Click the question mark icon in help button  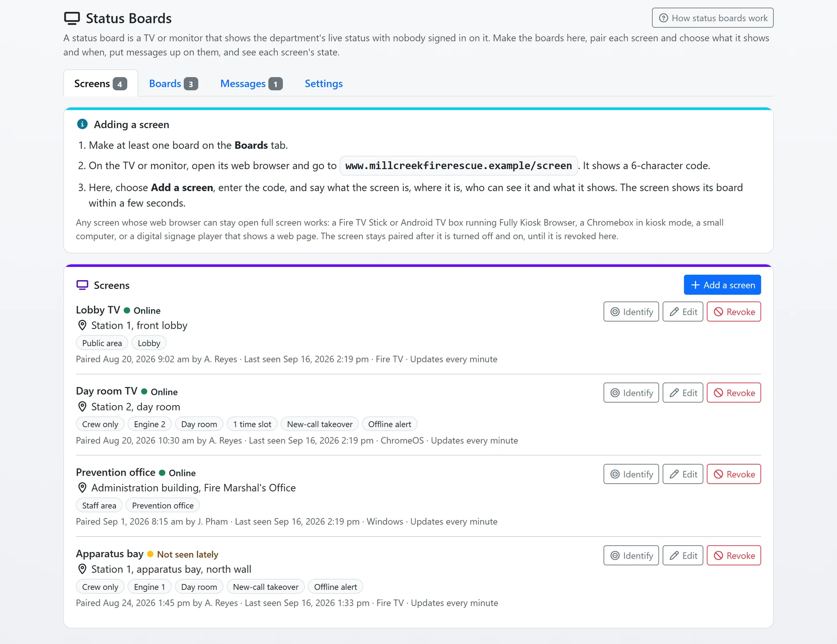[663, 18]
